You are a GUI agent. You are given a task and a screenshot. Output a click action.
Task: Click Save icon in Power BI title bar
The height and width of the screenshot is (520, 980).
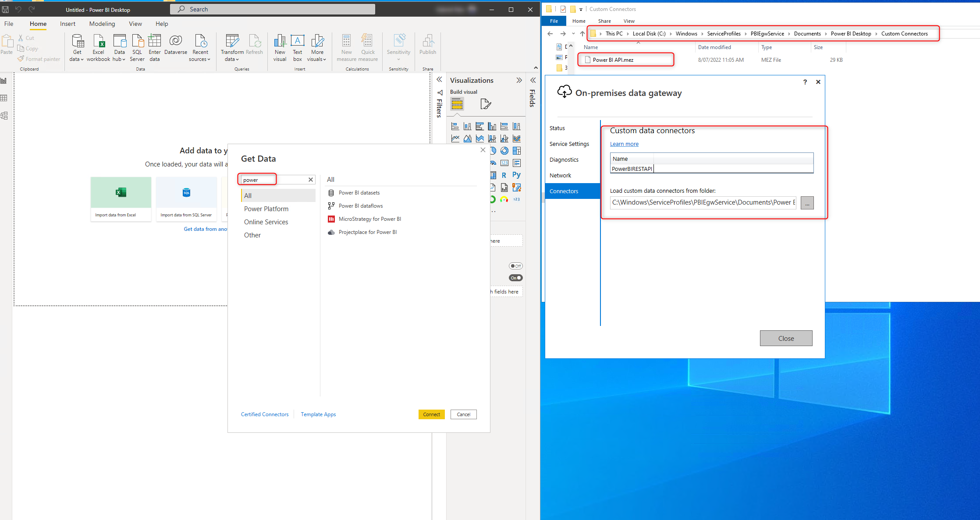pos(5,9)
